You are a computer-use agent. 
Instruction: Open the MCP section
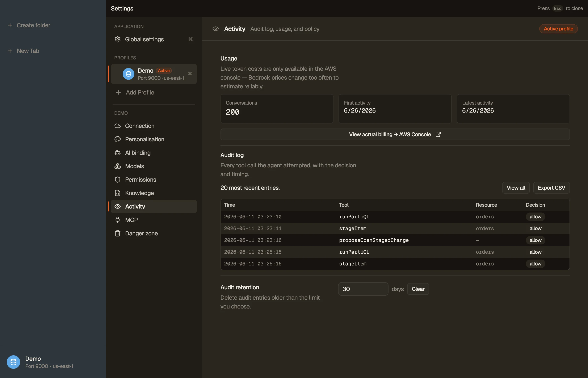(x=154, y=220)
